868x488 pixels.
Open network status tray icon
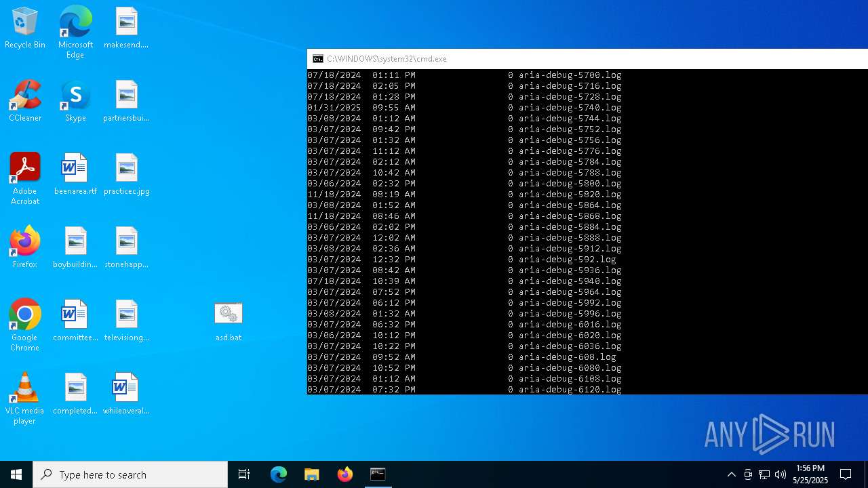pyautogui.click(x=764, y=474)
